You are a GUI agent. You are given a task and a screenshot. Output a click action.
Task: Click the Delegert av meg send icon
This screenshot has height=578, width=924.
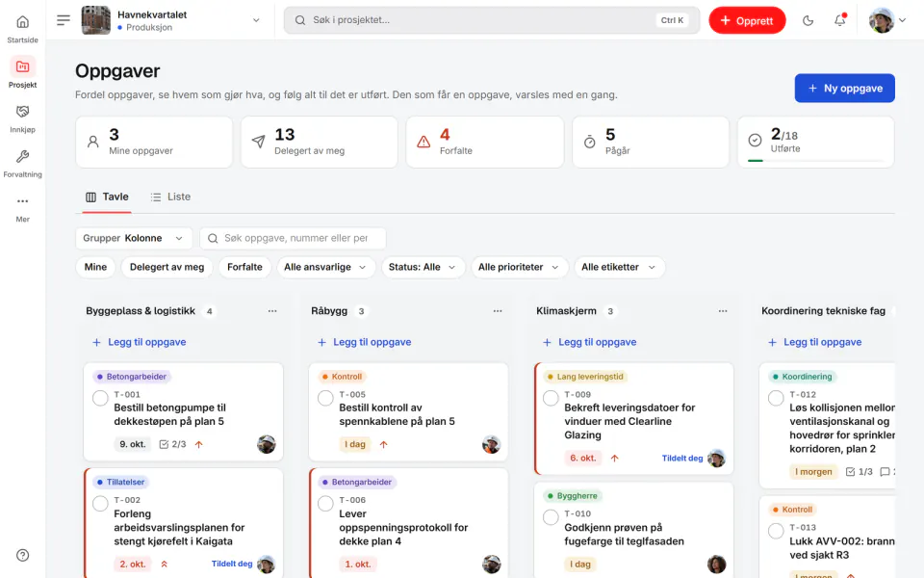pyautogui.click(x=258, y=142)
